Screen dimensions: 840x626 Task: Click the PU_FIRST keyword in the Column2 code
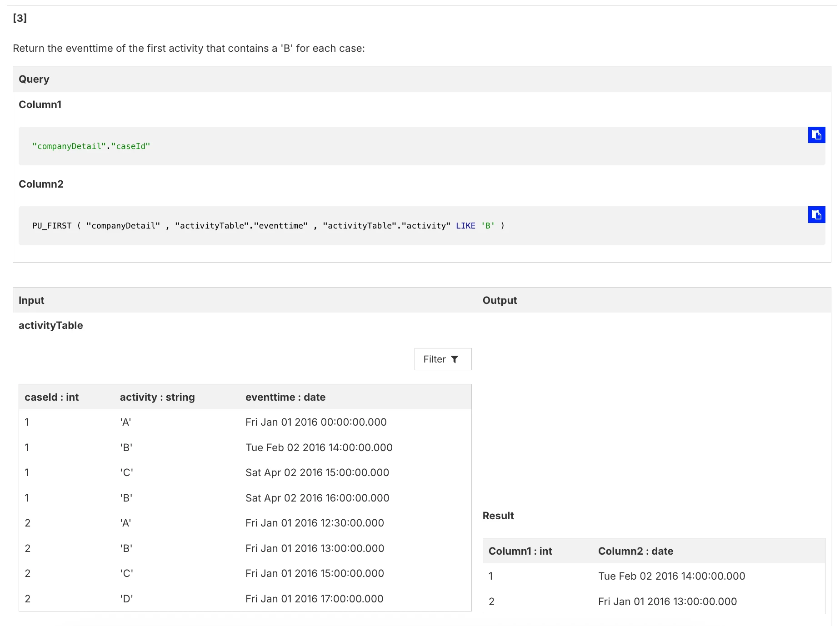[x=52, y=226]
